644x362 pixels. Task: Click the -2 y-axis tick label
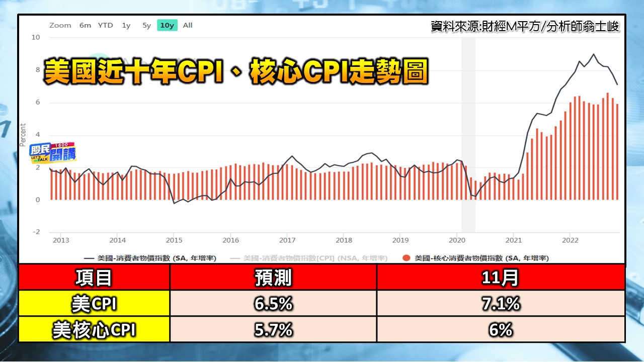click(36, 232)
